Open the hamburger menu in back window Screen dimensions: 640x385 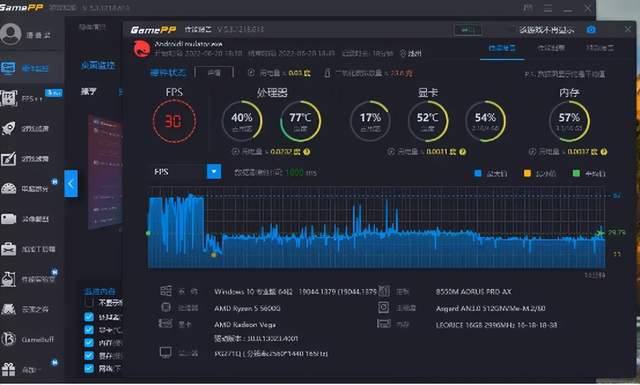tap(548, 8)
